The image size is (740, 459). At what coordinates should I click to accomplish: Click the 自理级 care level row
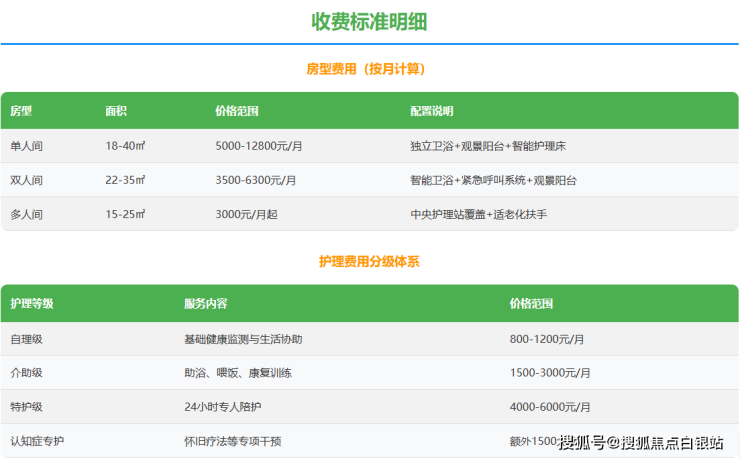[x=27, y=339]
